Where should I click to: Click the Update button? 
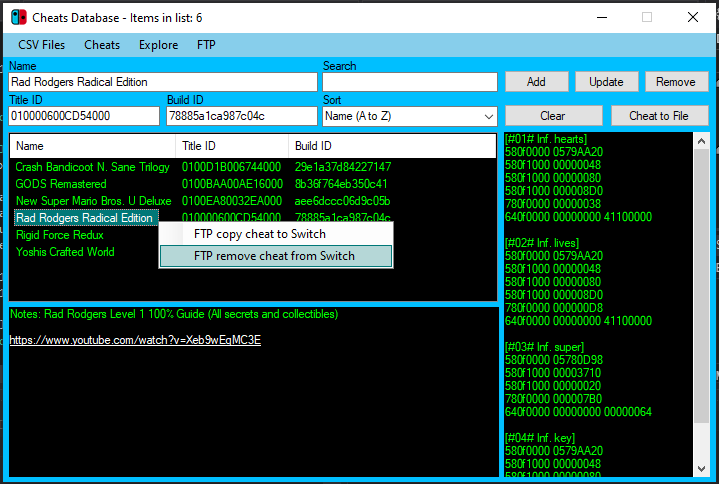(606, 82)
